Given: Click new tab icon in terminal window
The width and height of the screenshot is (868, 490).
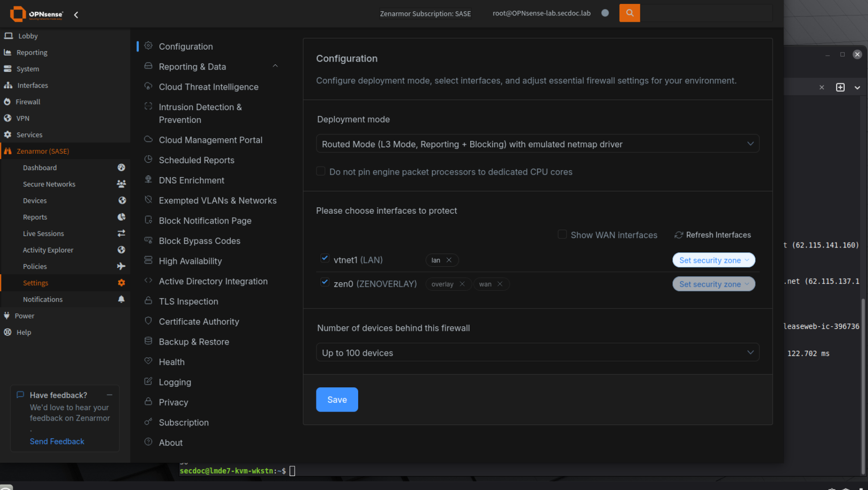Looking at the screenshot, I should (840, 87).
